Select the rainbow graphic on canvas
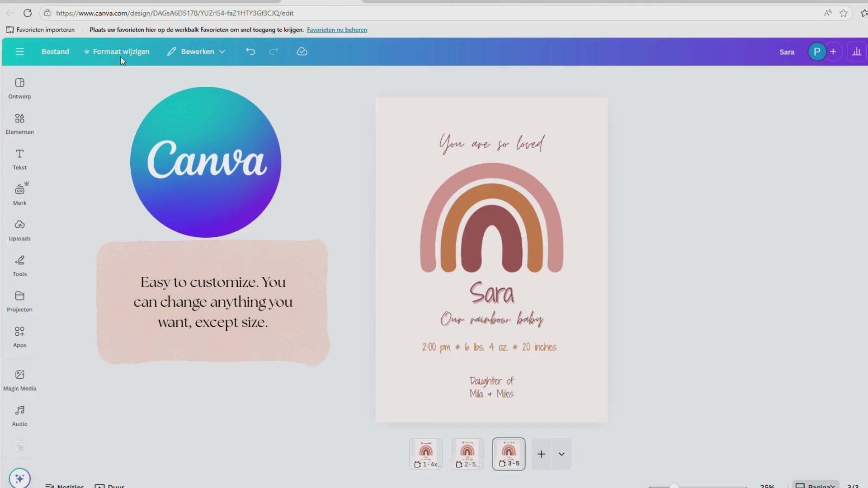 click(491, 218)
